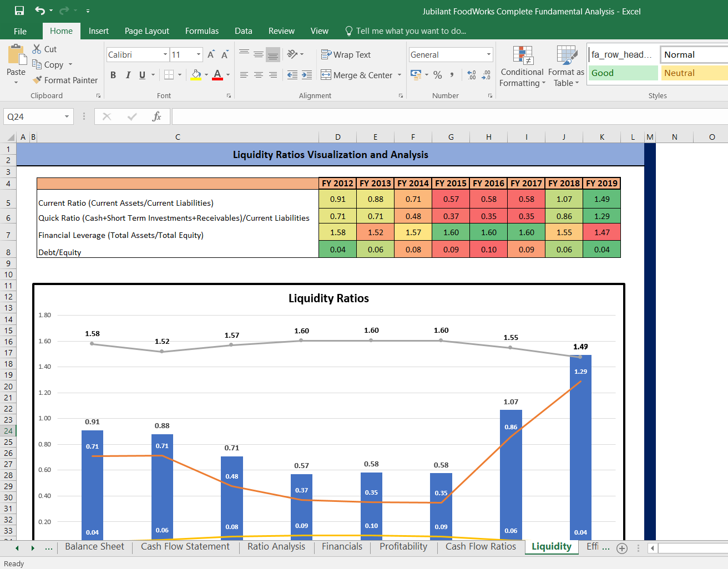Toggle Wrap Text
The height and width of the screenshot is (569, 728).
click(x=346, y=54)
